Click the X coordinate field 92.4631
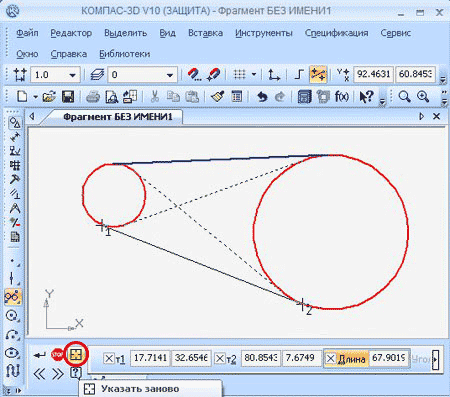 [373, 74]
